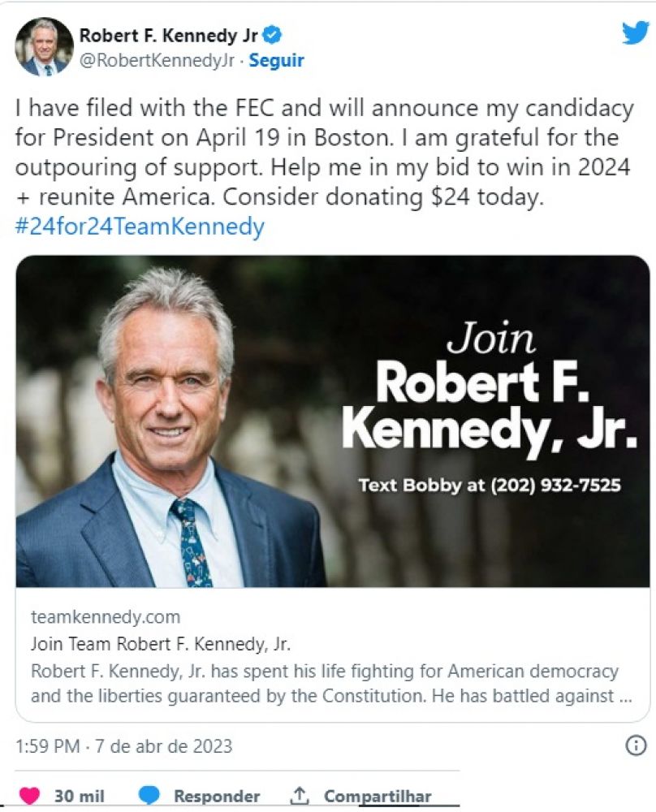Click the Join Robert F. Kennedy, Jr. card image
This screenshot has width=656, height=812.
click(333, 421)
